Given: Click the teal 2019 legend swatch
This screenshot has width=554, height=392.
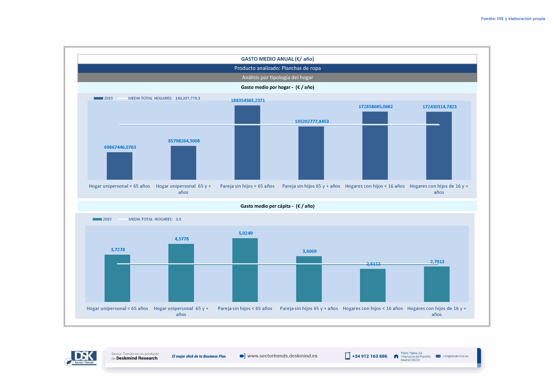Looking at the screenshot, I should point(97,219).
